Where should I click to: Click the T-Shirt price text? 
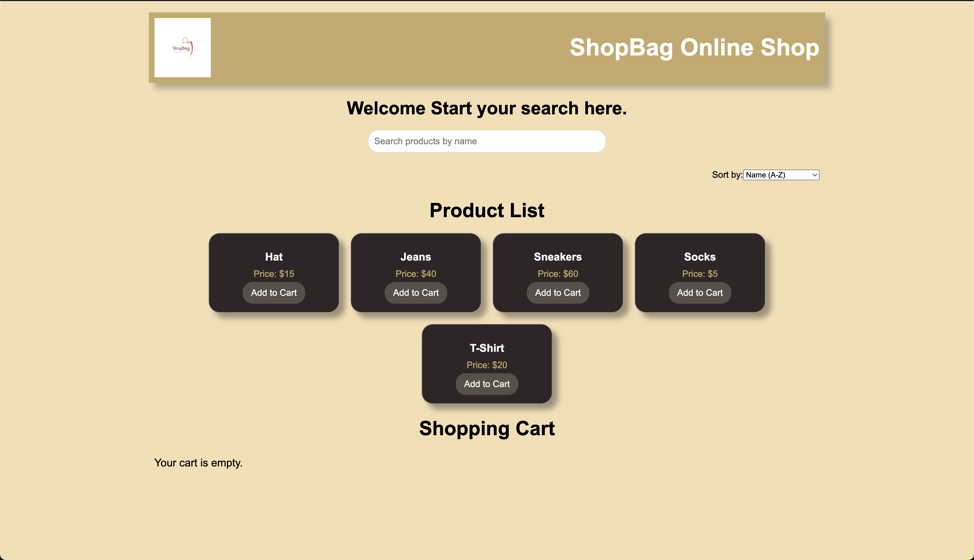pyautogui.click(x=487, y=365)
